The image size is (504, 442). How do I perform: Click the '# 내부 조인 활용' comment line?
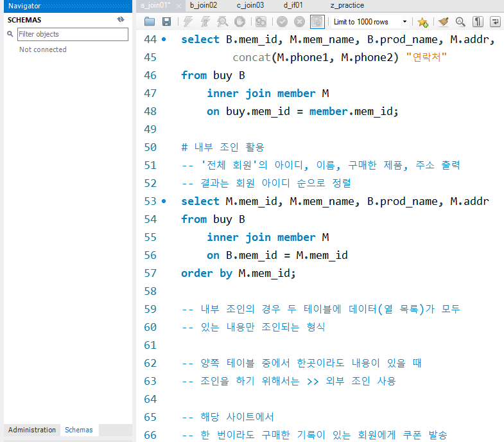click(223, 147)
